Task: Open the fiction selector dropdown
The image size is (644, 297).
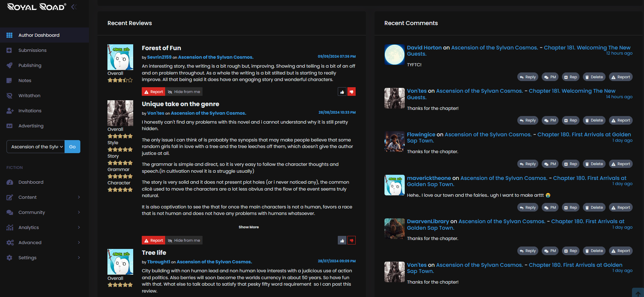Action: point(36,147)
